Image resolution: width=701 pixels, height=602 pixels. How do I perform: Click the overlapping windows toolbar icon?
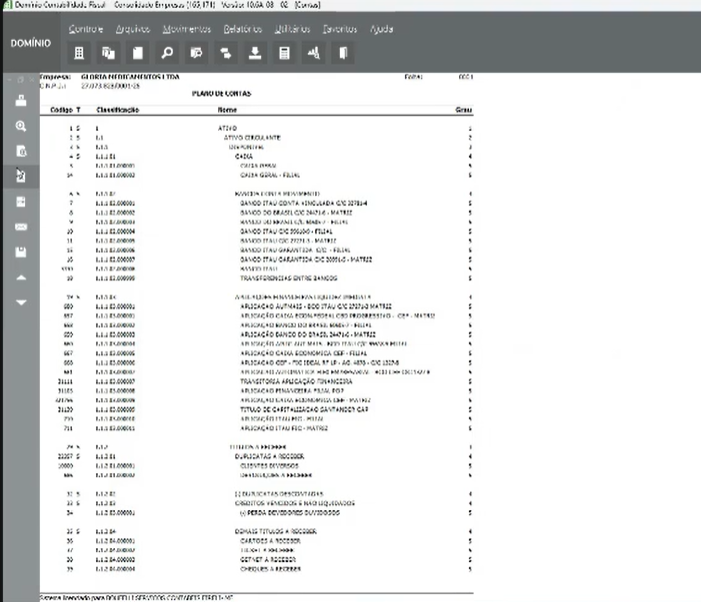(x=108, y=53)
